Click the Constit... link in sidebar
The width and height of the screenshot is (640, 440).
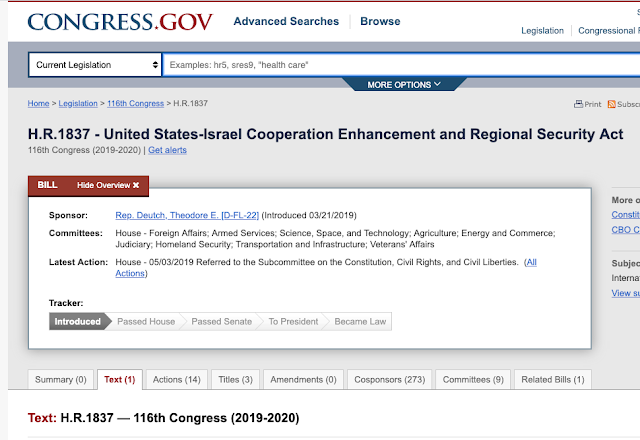pyautogui.click(x=625, y=215)
